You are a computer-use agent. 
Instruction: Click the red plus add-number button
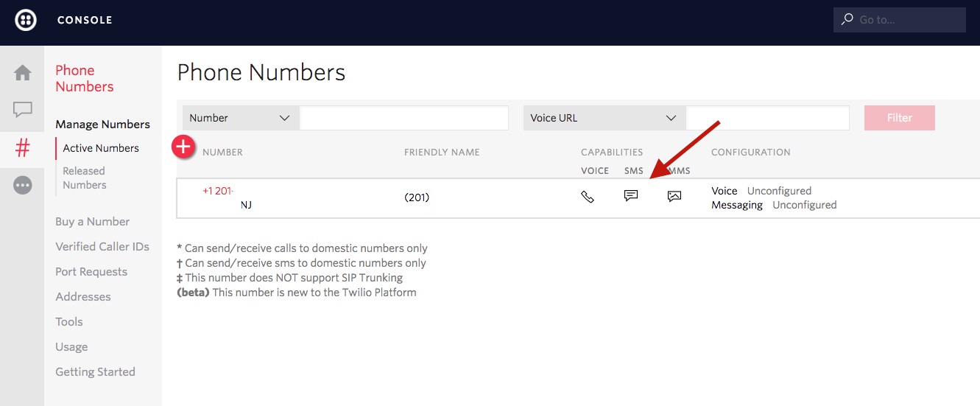coord(183,147)
